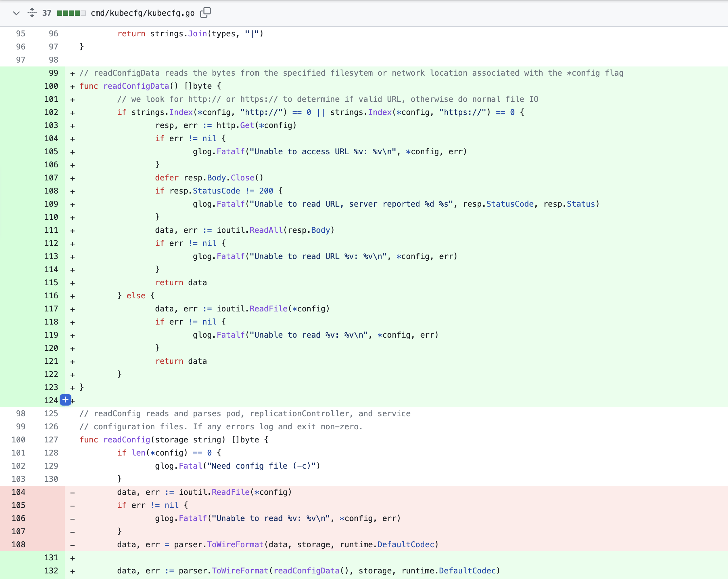Click the minus marker on line 106
This screenshot has height=579, width=728.
72,518
